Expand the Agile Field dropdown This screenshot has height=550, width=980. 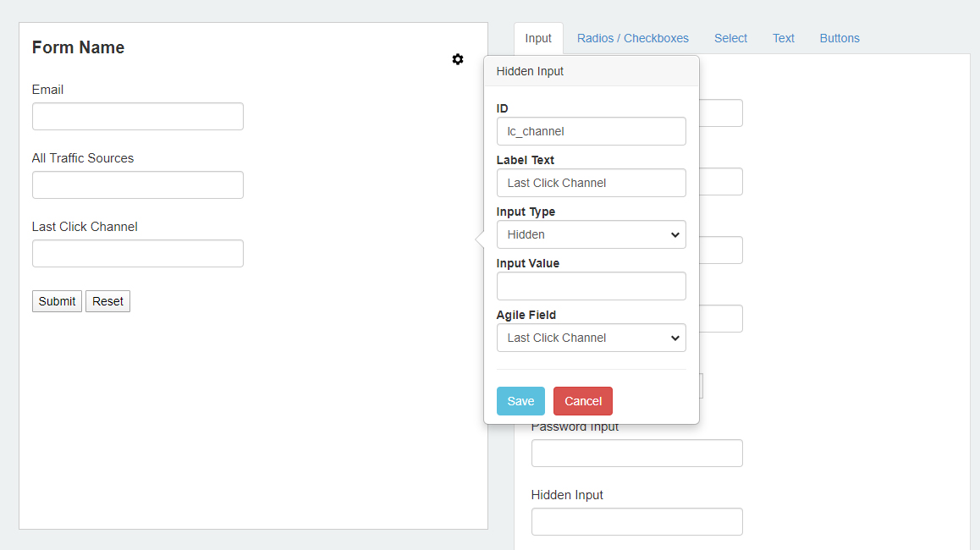pos(592,338)
